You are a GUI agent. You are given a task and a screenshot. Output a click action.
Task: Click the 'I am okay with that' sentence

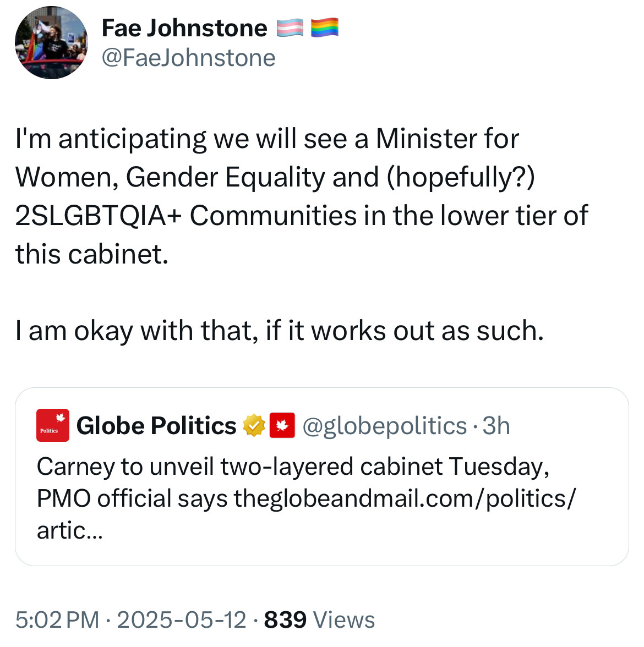pos(280,331)
